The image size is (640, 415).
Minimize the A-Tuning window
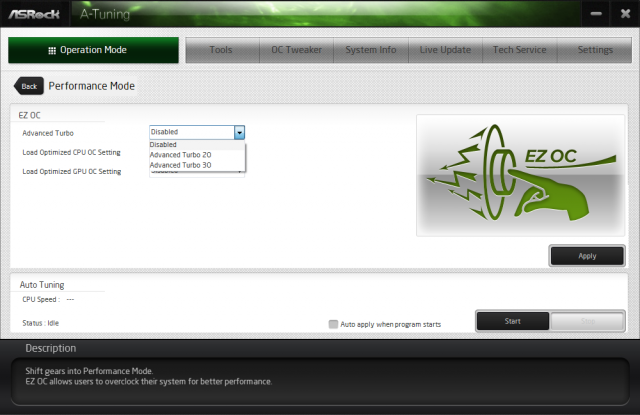pos(596,14)
